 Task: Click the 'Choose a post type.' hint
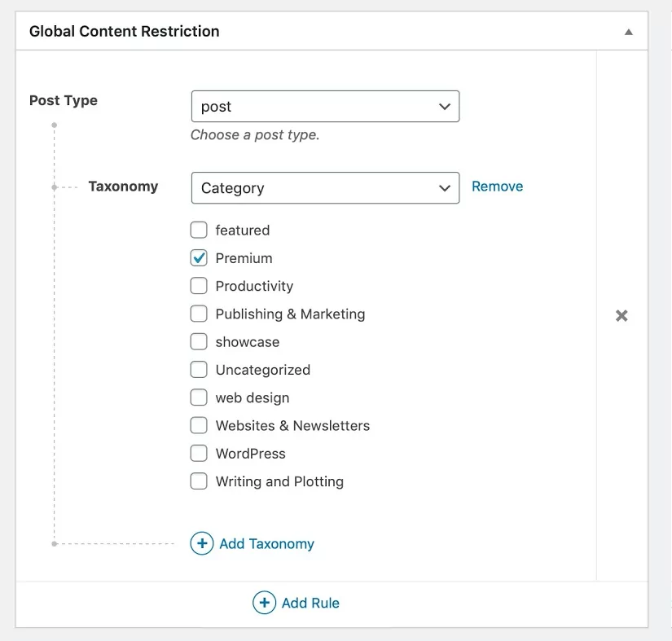(255, 135)
